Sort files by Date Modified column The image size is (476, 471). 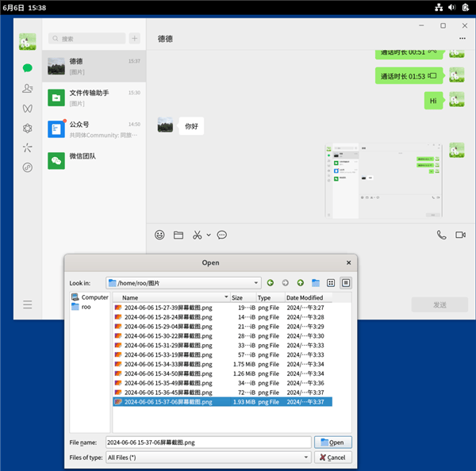(305, 297)
